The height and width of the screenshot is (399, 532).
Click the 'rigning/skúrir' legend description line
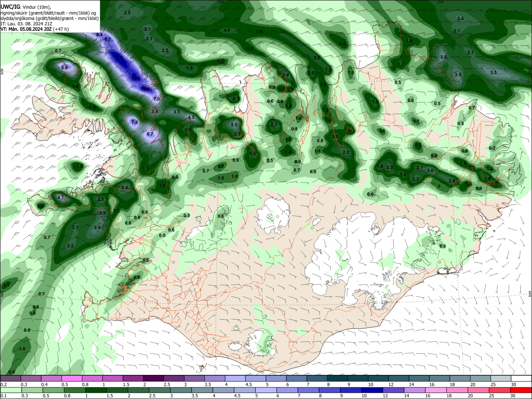click(x=48, y=12)
